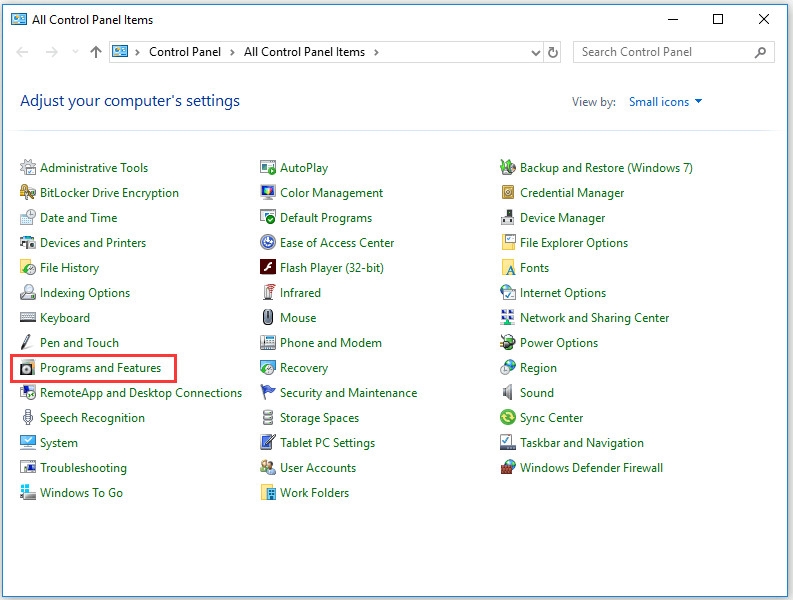Screen dimensions: 793x600
Task: Open the View by Small icons dropdown
Action: (665, 102)
